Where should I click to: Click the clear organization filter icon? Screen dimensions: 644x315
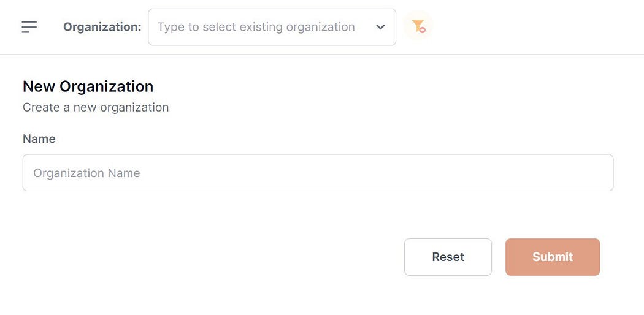point(418,26)
